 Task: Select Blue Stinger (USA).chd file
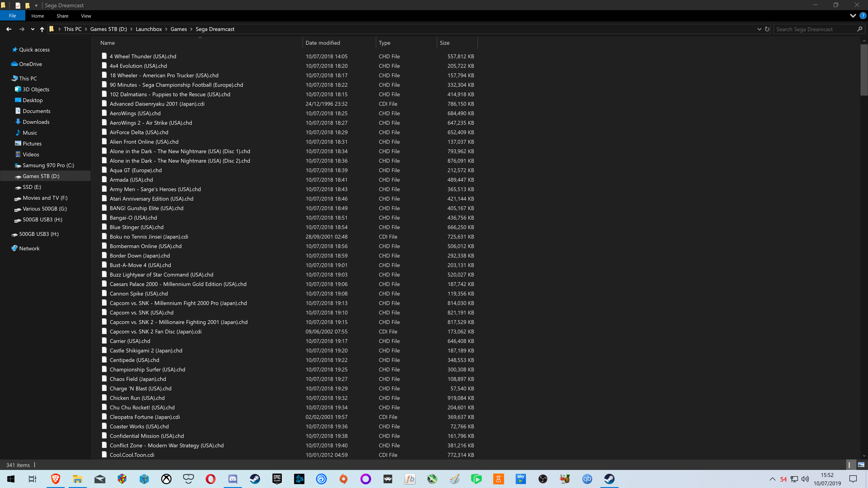pos(137,227)
